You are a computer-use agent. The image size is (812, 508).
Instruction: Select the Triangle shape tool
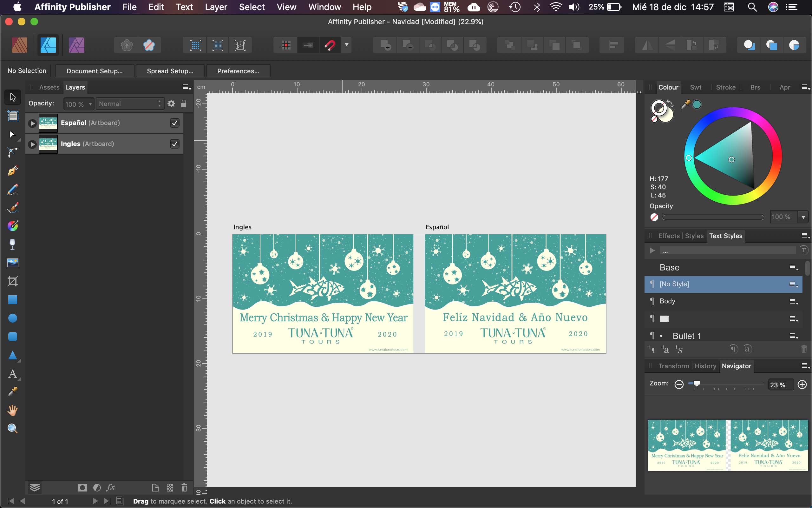coord(13,355)
